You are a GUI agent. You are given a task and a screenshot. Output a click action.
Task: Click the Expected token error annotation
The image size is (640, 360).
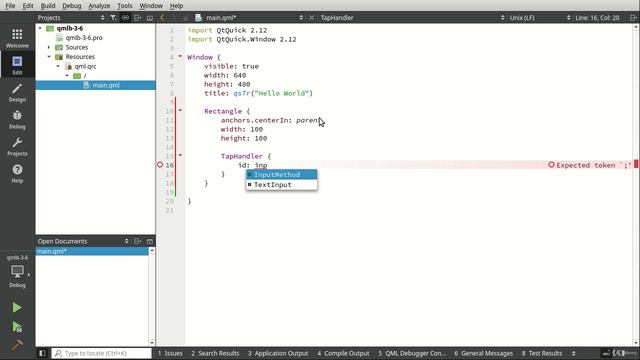tap(590, 165)
